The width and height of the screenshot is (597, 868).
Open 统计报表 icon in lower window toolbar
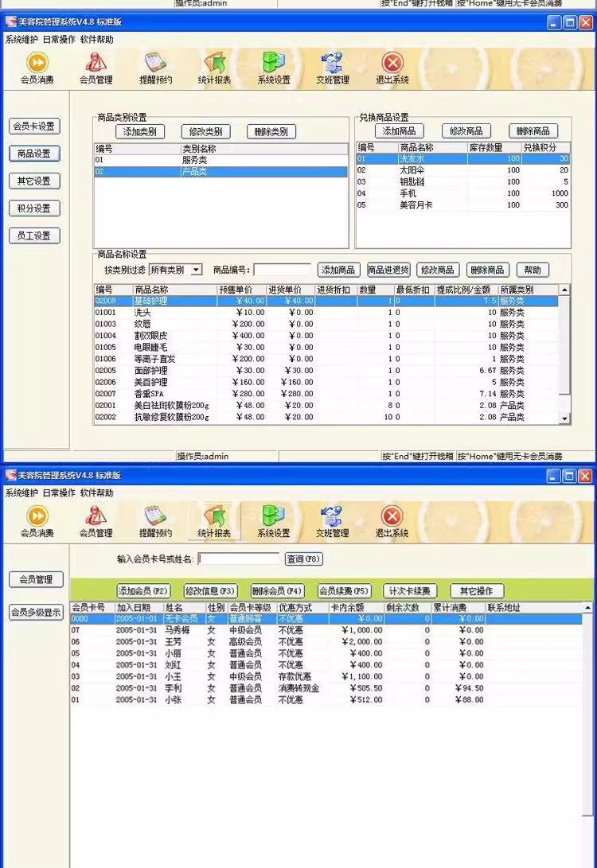click(x=214, y=521)
